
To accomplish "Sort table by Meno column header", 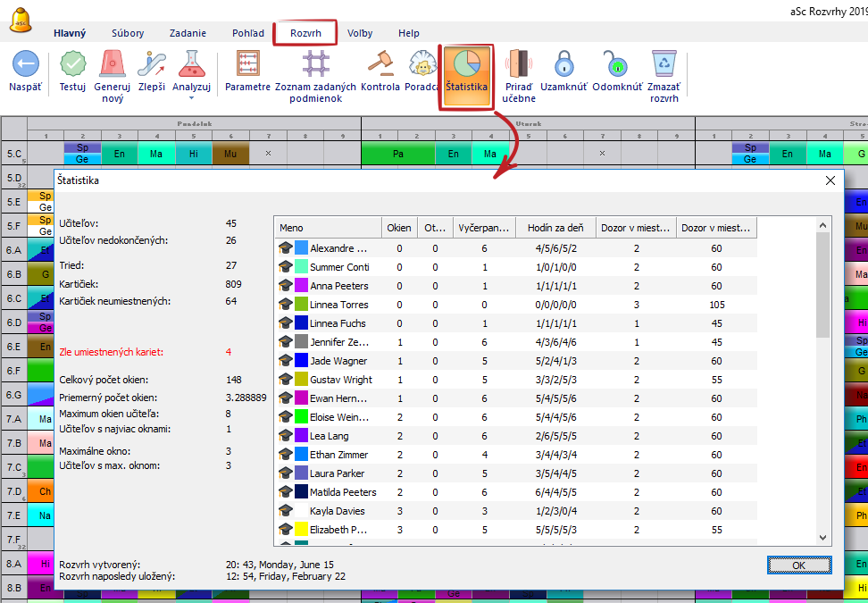I will pos(328,228).
